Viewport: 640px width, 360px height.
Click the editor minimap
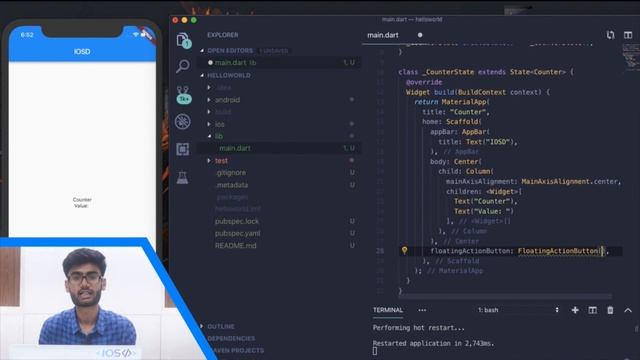630,57
